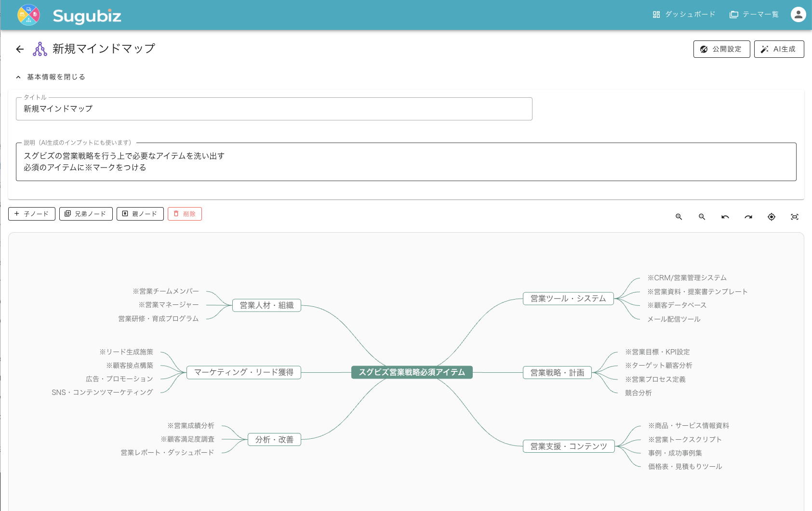Add a 兄弟ノード node
Image resolution: width=812 pixels, height=511 pixels.
(85, 213)
